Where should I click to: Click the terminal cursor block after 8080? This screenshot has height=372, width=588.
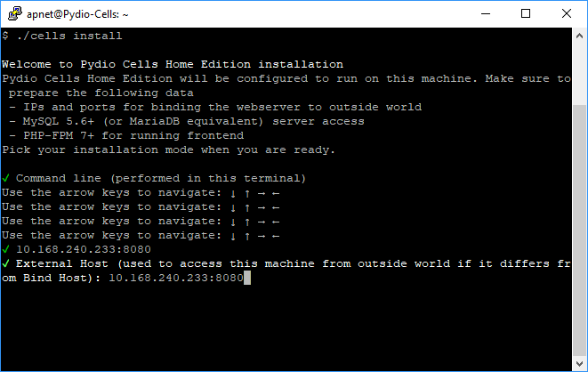(x=247, y=279)
